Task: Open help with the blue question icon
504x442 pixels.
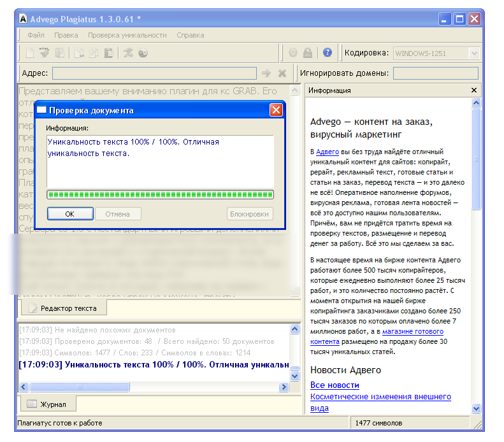Action: [x=328, y=52]
